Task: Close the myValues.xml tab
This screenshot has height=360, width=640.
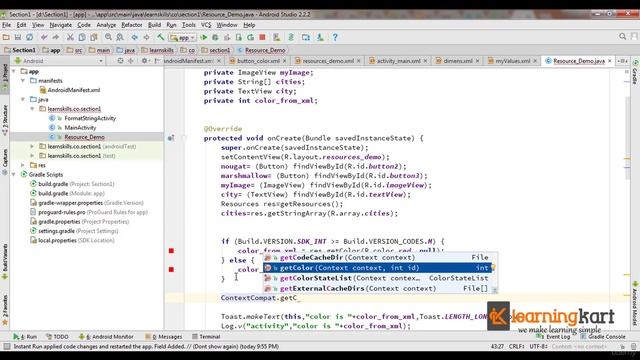Action: 535,61
